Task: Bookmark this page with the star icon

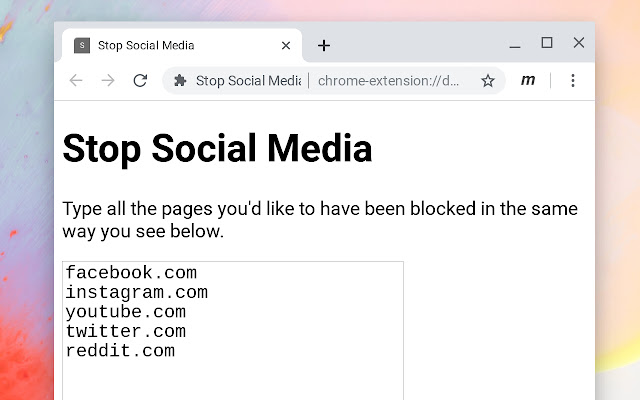Action: pyautogui.click(x=488, y=80)
